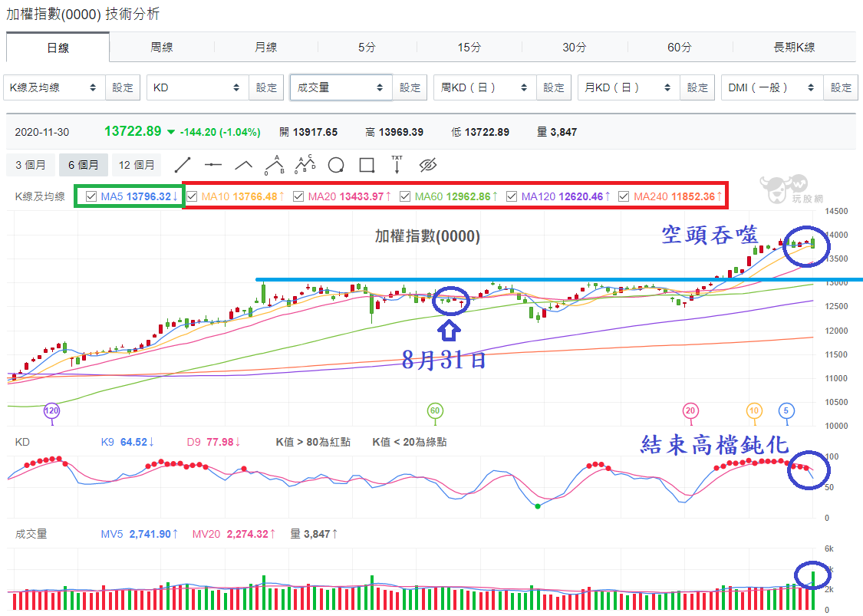Uncheck the MA240 moving average checkbox

click(x=624, y=196)
